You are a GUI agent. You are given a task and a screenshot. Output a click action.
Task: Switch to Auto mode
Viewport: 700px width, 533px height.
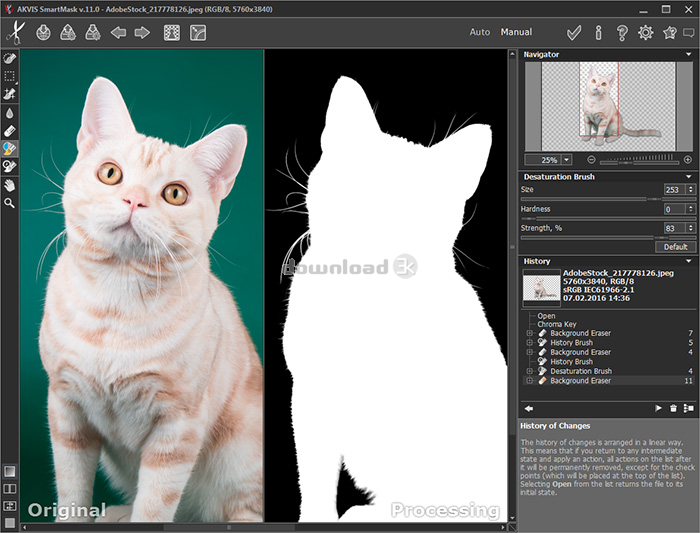coord(479,32)
